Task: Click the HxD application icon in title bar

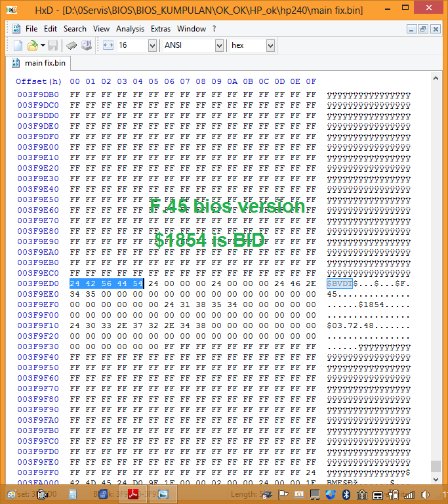Action: click(12, 10)
